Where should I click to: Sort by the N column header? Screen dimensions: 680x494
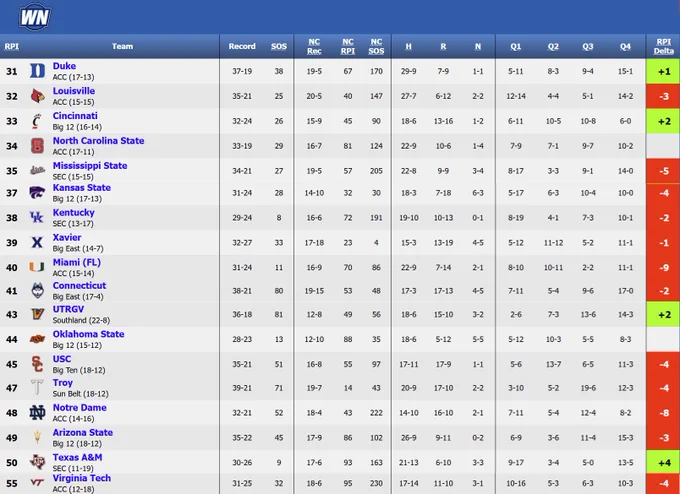[478, 46]
